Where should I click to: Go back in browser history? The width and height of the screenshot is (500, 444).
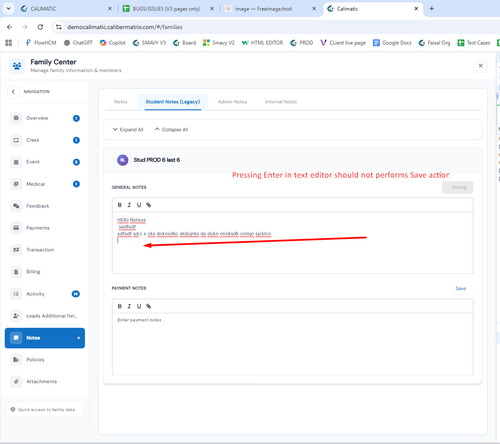point(10,27)
